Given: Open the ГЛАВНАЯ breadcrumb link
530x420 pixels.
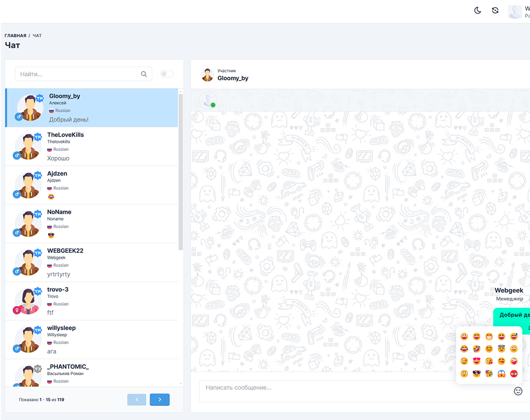Looking at the screenshot, I should (15, 35).
